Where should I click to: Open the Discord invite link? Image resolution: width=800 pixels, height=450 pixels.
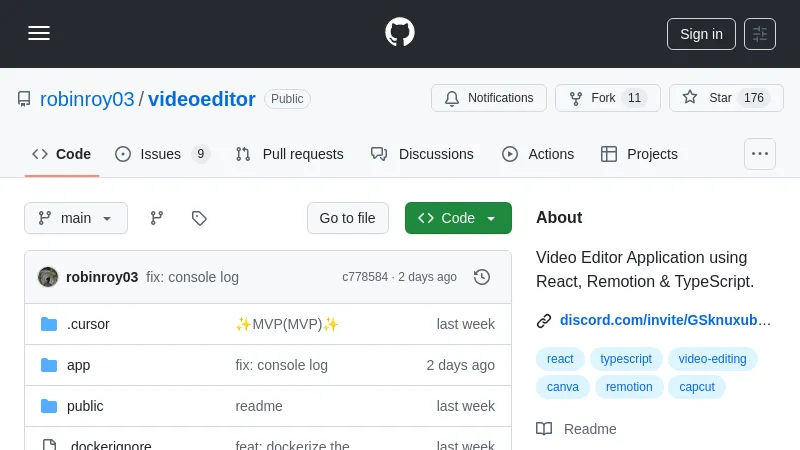pos(665,321)
